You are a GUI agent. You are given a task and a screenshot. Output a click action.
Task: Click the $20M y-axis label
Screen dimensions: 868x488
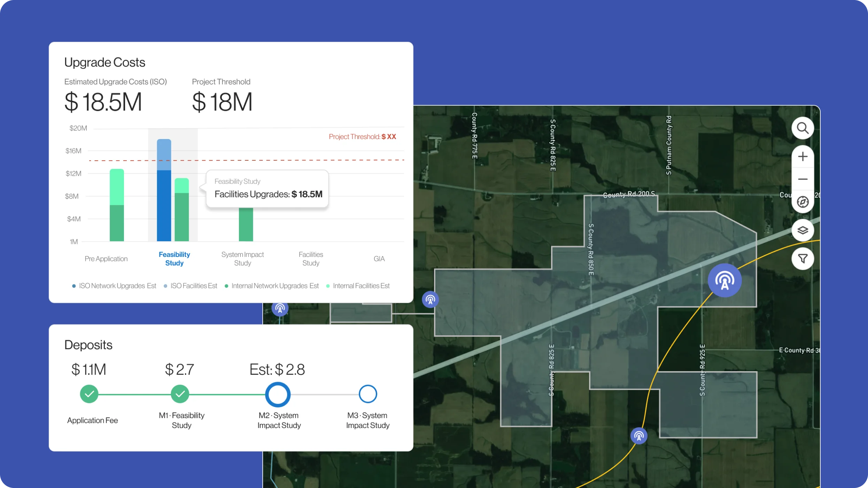(78, 128)
